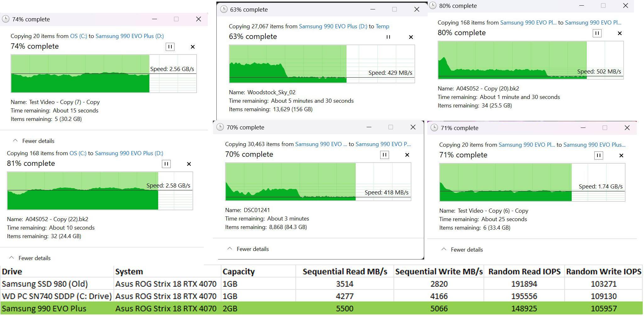Pause the 74% complete copy operation
Screen dimensions: 644x316
tap(170, 47)
